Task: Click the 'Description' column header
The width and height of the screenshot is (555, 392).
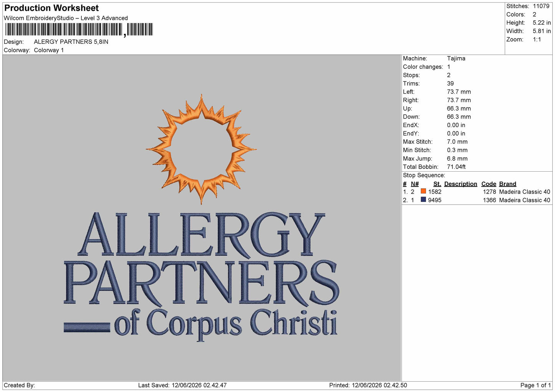Action: coord(461,184)
